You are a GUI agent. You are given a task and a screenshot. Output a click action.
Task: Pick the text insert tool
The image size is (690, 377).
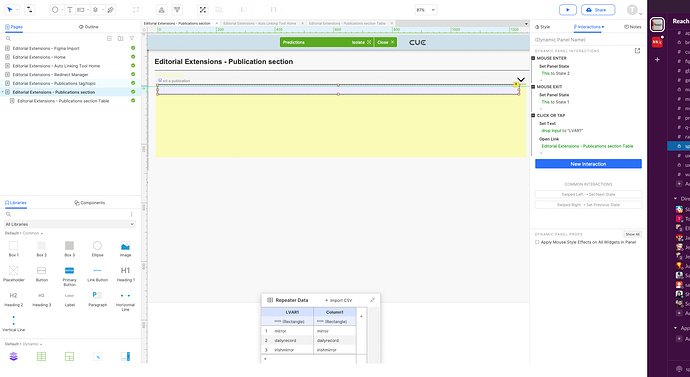coord(70,9)
